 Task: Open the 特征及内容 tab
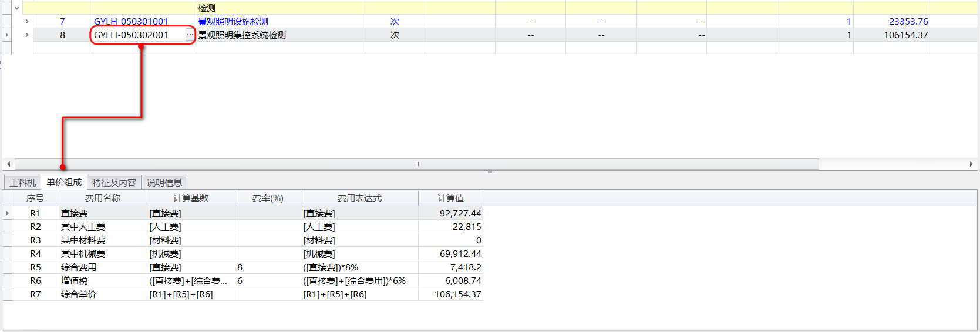point(114,182)
